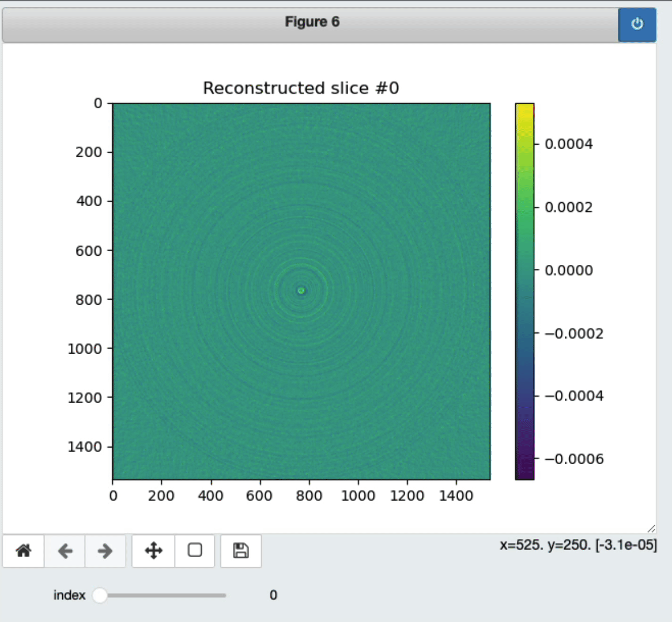The image size is (672, 622).
Task: Click the resize handle at the figure's corner
Action: coord(651,528)
